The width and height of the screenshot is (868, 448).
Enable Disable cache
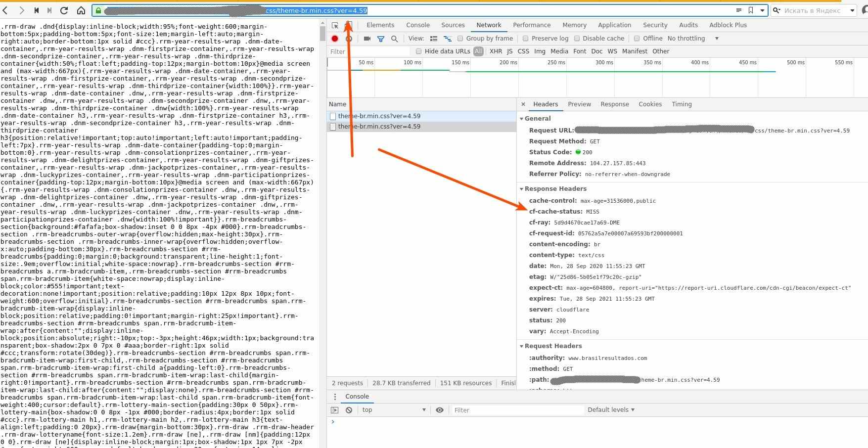[577, 39]
